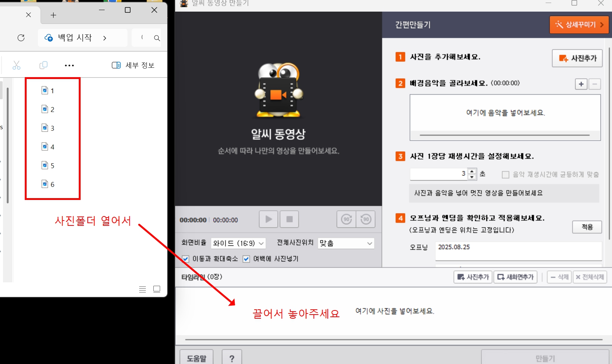
Task: Select image file 6 in Explorer
Action: click(48, 184)
